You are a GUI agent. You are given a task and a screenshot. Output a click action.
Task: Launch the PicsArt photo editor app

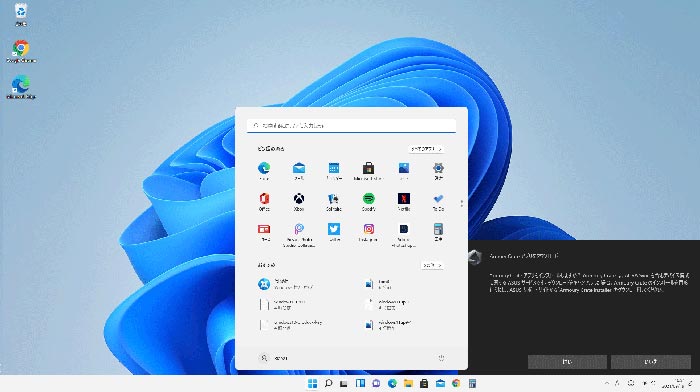[299, 235]
